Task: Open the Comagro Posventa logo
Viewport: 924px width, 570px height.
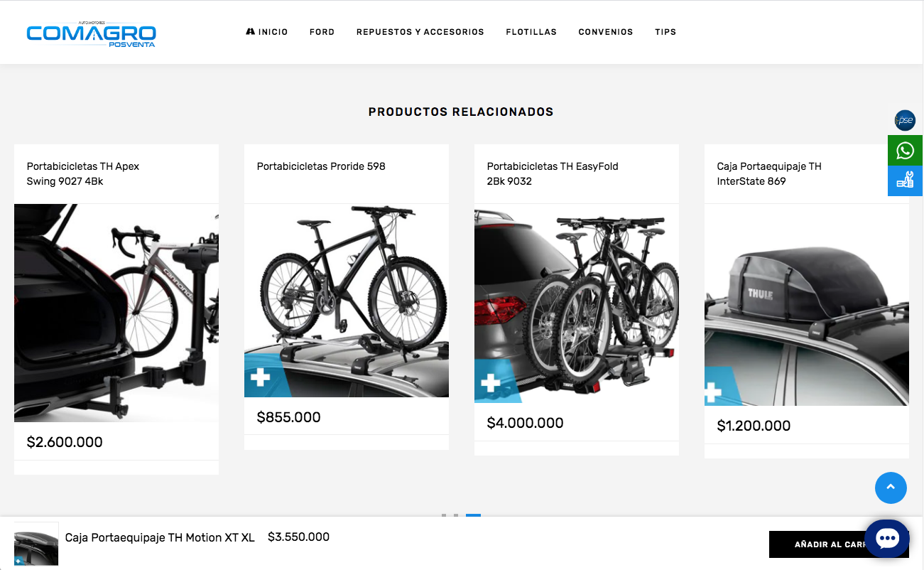Action: coord(91,33)
